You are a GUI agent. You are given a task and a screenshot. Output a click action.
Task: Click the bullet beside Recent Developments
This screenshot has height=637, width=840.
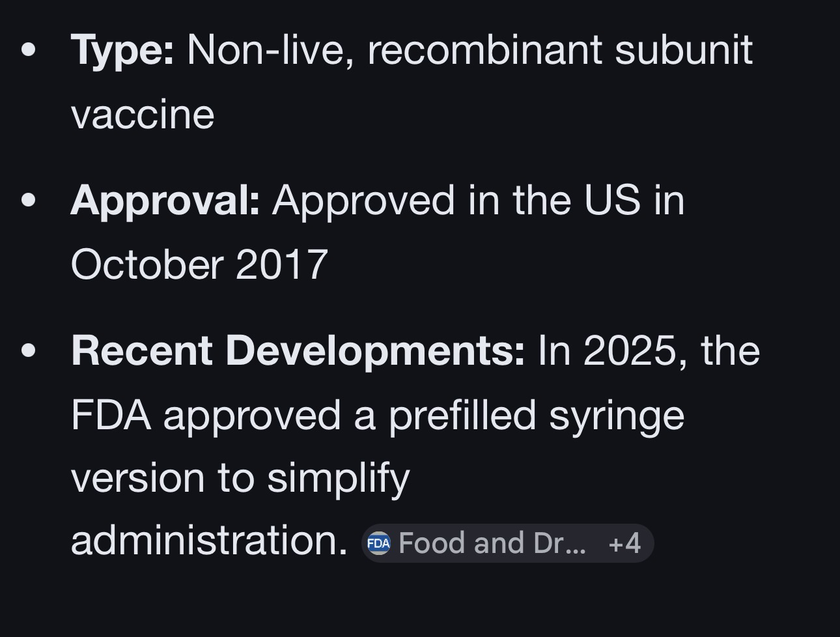[29, 350]
